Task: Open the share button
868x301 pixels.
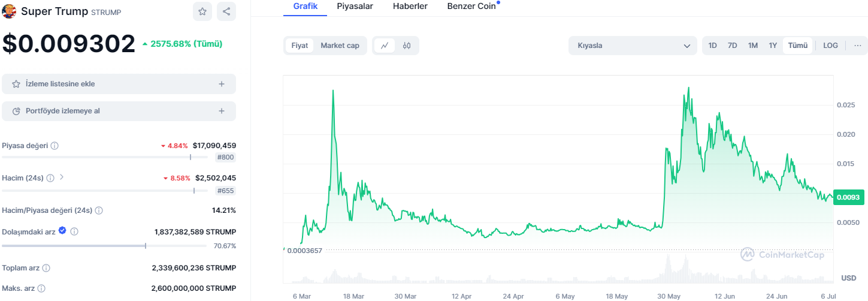Action: pos(226,11)
